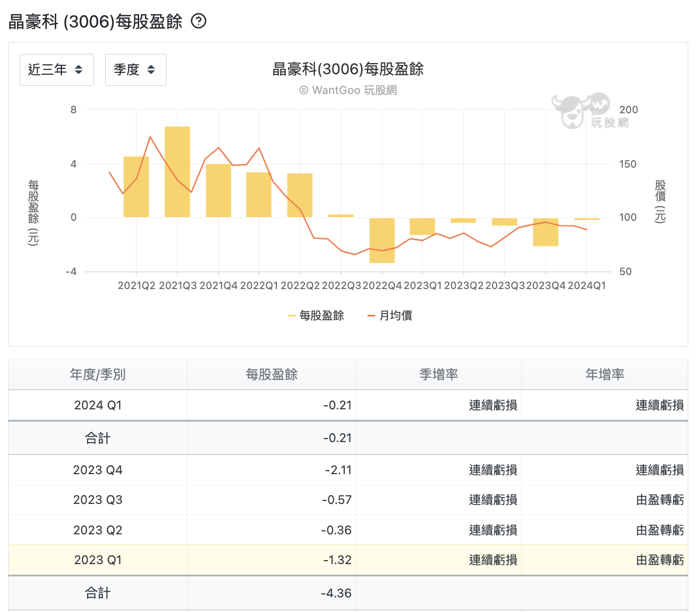The height and width of the screenshot is (612, 700).
Task: Click the 年增率 column header
Action: (604, 374)
